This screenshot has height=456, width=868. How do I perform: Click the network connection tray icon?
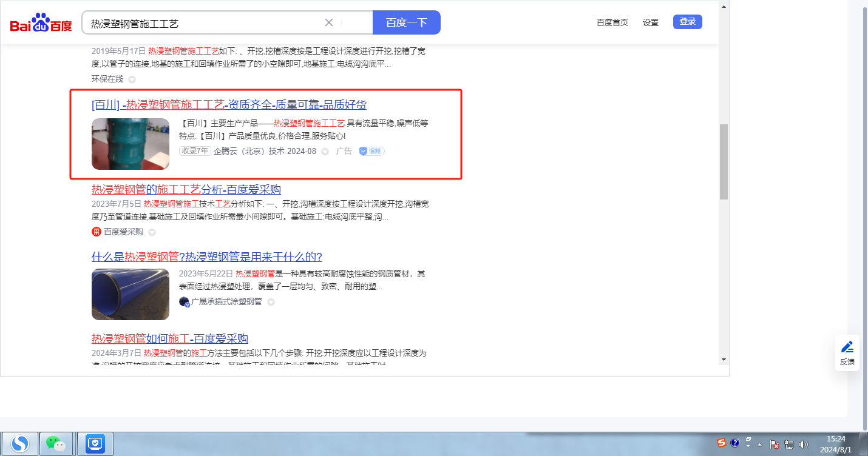point(790,444)
